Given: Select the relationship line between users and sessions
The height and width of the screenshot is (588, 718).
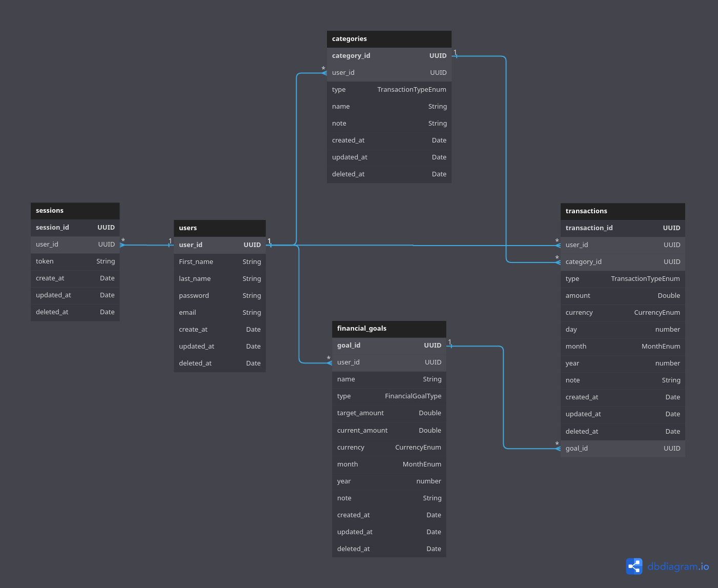Looking at the screenshot, I should click(146, 245).
